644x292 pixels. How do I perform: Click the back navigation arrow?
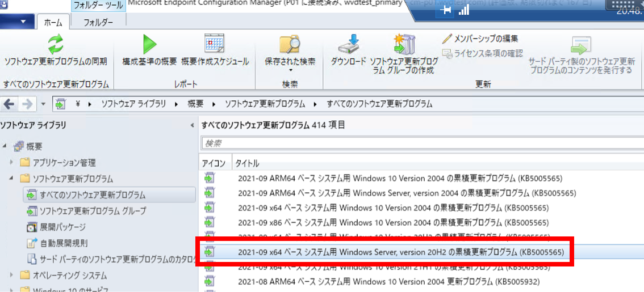(10, 104)
